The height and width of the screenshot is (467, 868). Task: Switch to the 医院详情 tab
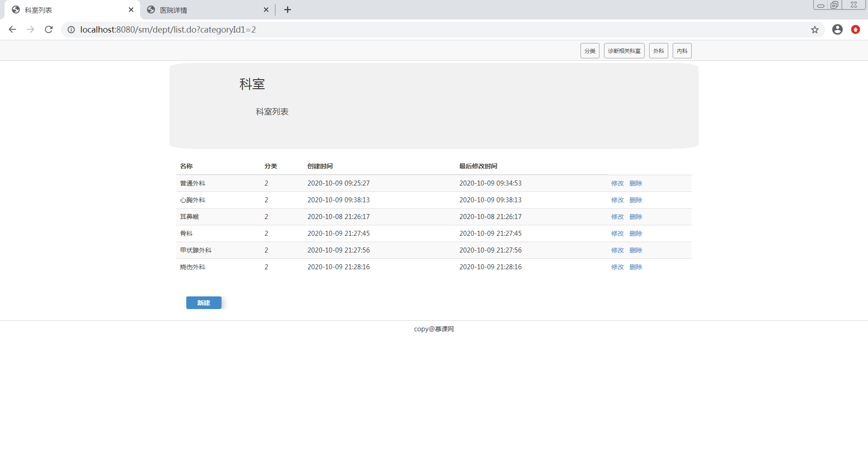coord(207,10)
